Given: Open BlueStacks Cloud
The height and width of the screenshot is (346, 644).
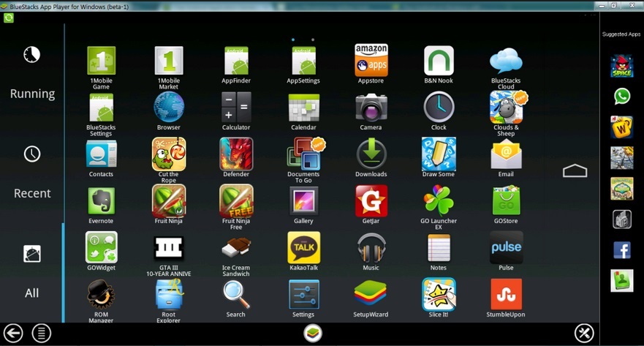Looking at the screenshot, I should click(506, 61).
